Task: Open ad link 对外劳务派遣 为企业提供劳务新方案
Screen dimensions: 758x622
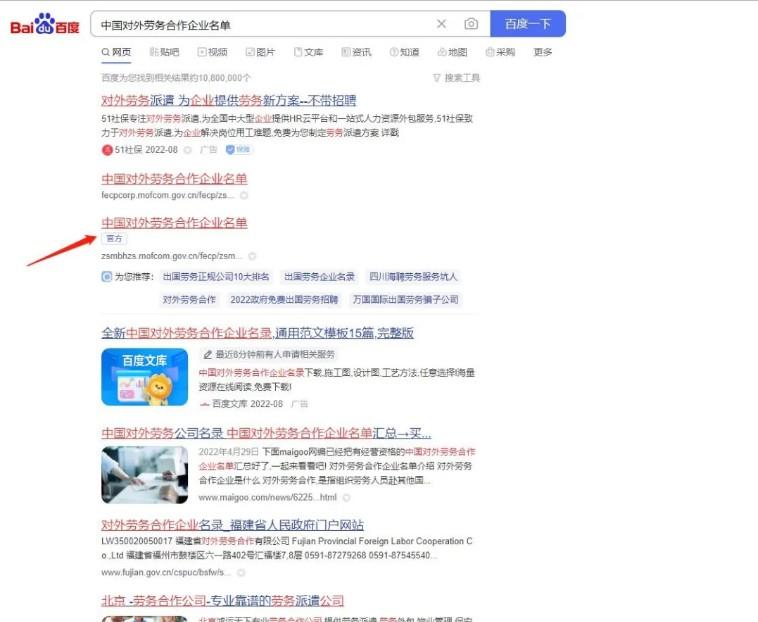Action: (229, 101)
